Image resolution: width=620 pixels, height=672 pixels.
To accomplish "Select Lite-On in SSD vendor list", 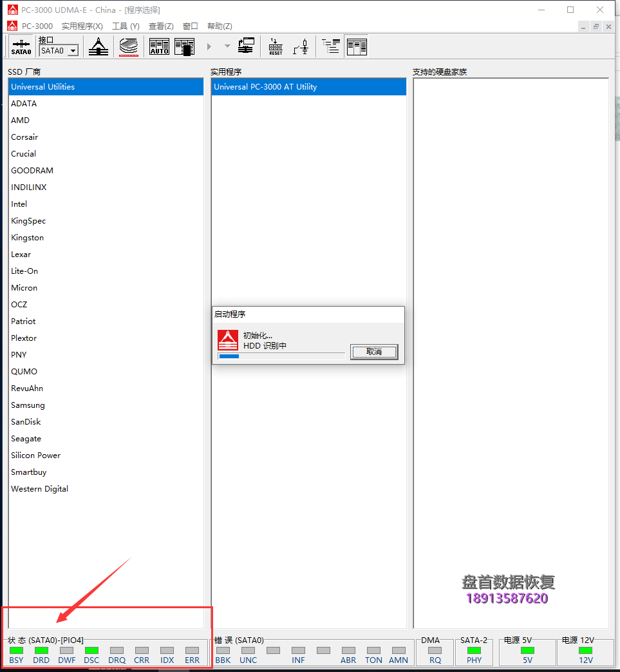I will [106, 271].
